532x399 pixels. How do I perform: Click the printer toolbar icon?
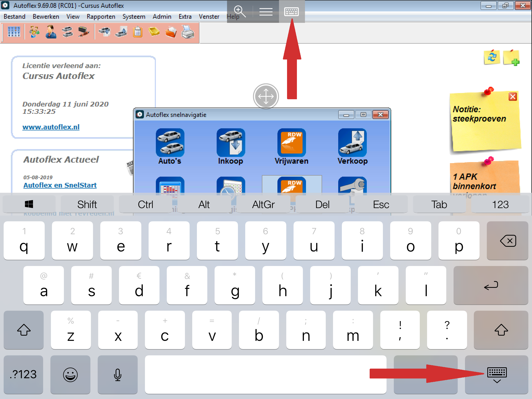(x=188, y=32)
